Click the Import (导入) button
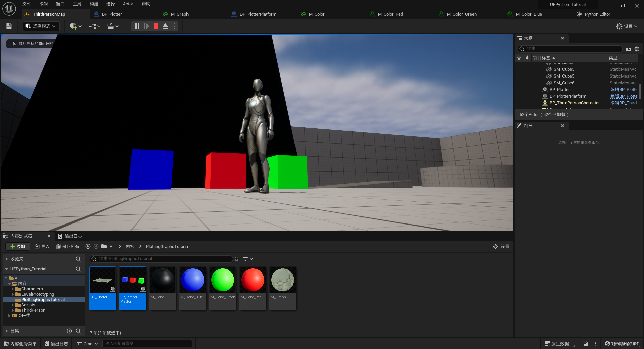Viewport: 644px width, 349px height. click(42, 247)
